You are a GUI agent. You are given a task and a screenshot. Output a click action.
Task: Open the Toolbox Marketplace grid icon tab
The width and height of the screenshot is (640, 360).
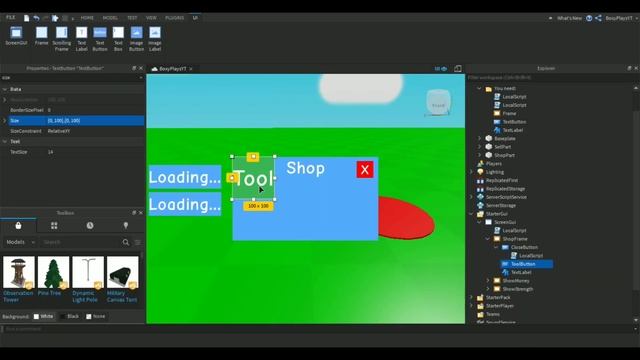pyautogui.click(x=54, y=225)
